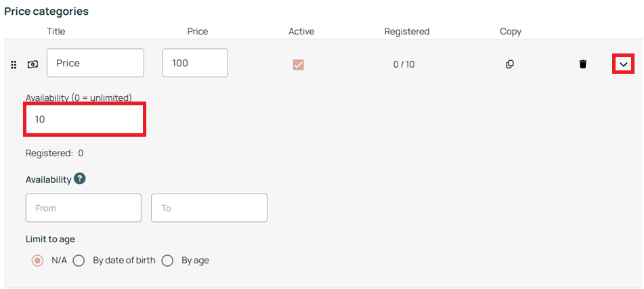Open the Availability help question mark
The height and width of the screenshot is (289, 644).
click(x=80, y=179)
